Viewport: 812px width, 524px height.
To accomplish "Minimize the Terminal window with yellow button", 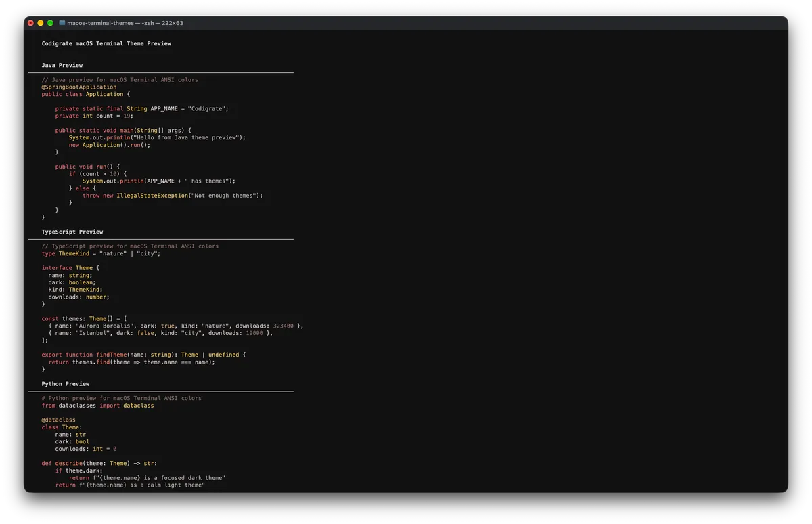I will point(41,23).
